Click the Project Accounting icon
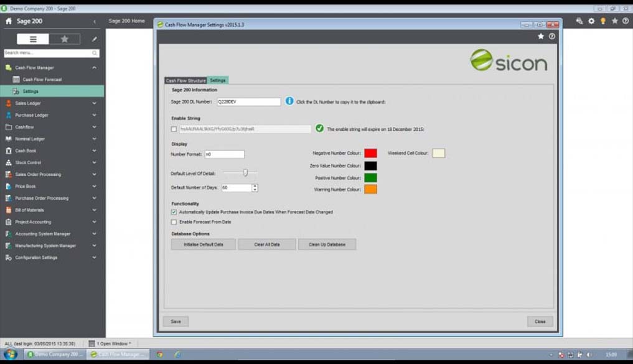Viewport: 633px width, 364px height. [x=9, y=222]
